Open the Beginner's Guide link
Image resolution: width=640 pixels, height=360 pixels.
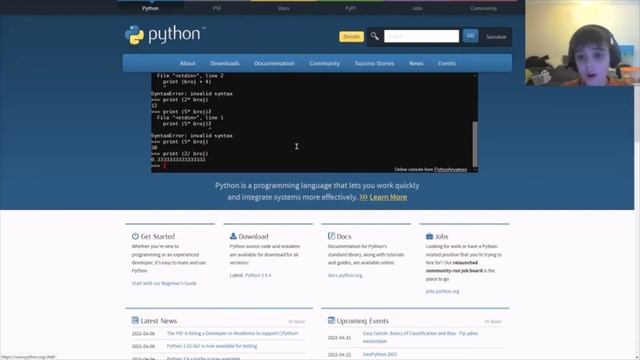coord(164,283)
